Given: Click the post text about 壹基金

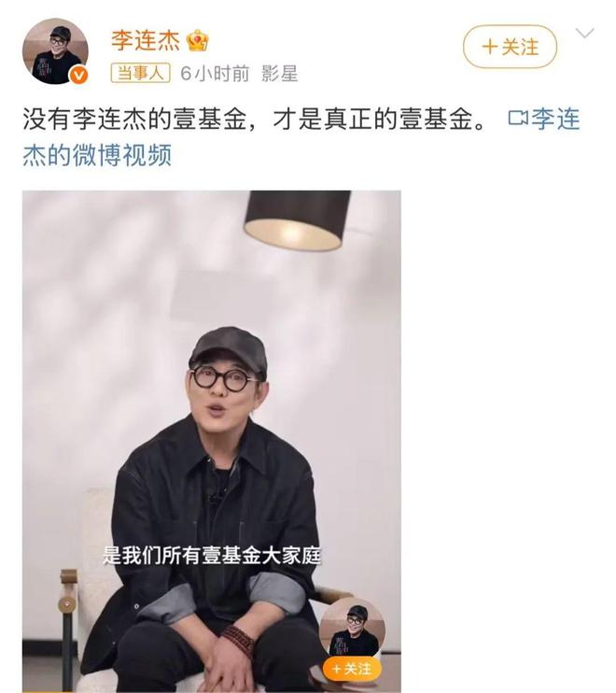Looking at the screenshot, I should click(255, 119).
